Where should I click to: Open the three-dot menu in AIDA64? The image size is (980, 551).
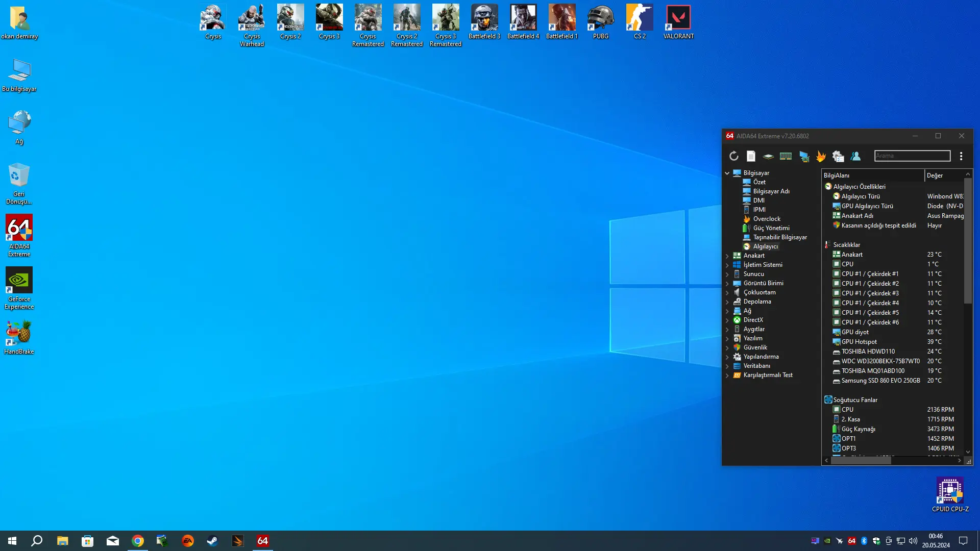click(961, 156)
